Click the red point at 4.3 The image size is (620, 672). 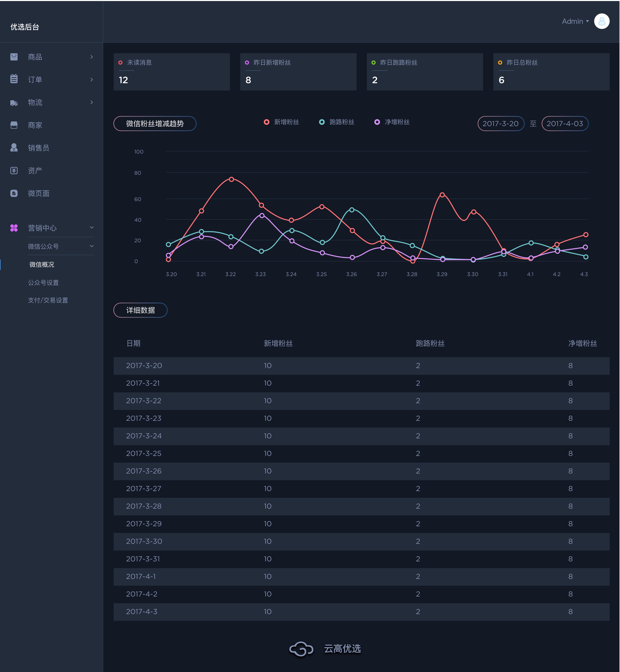(585, 235)
